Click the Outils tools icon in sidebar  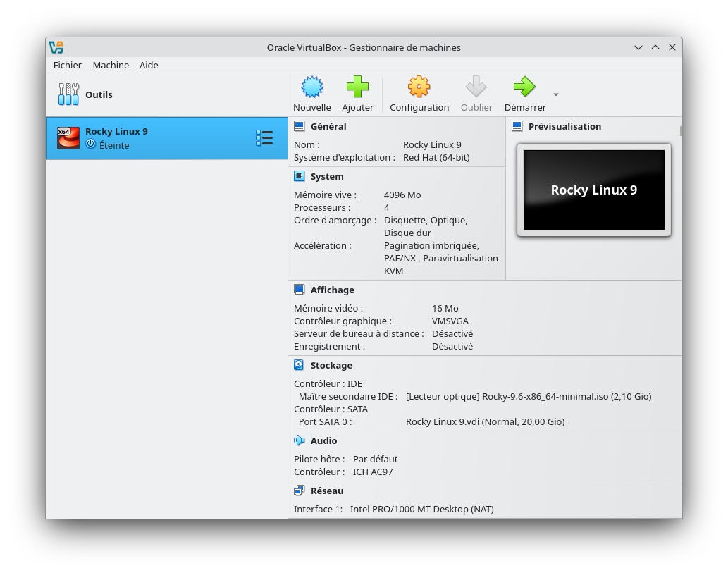(x=68, y=94)
